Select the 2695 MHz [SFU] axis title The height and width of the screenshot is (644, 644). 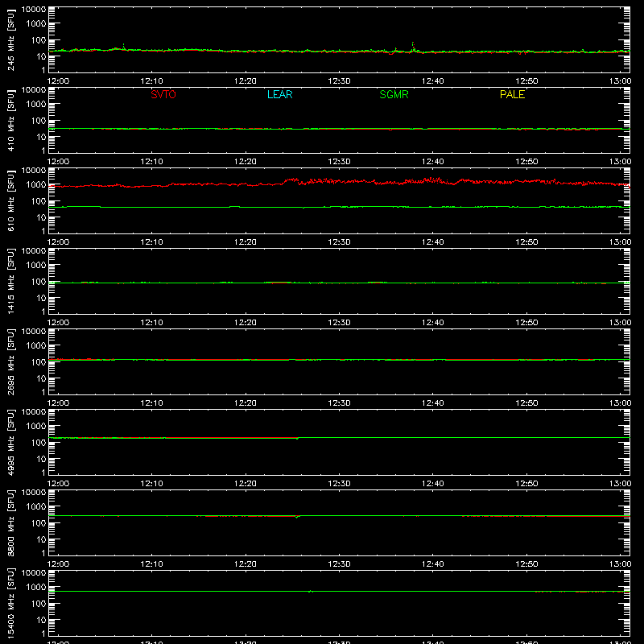point(10,361)
